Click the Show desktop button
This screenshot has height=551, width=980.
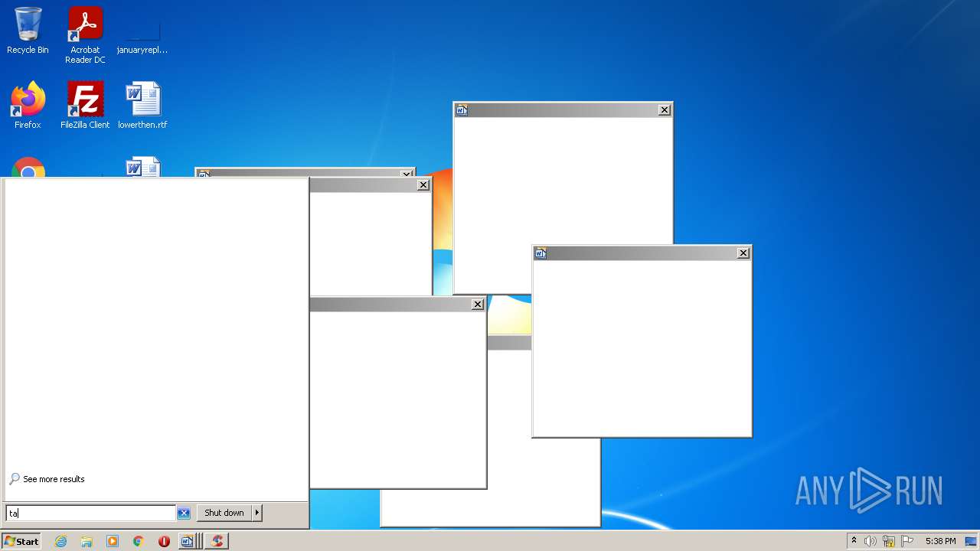pos(972,541)
